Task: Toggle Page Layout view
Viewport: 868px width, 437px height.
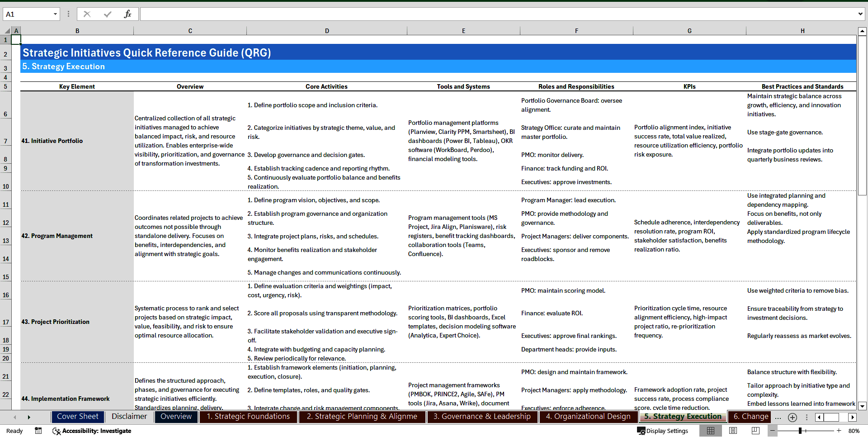Action: coord(733,431)
